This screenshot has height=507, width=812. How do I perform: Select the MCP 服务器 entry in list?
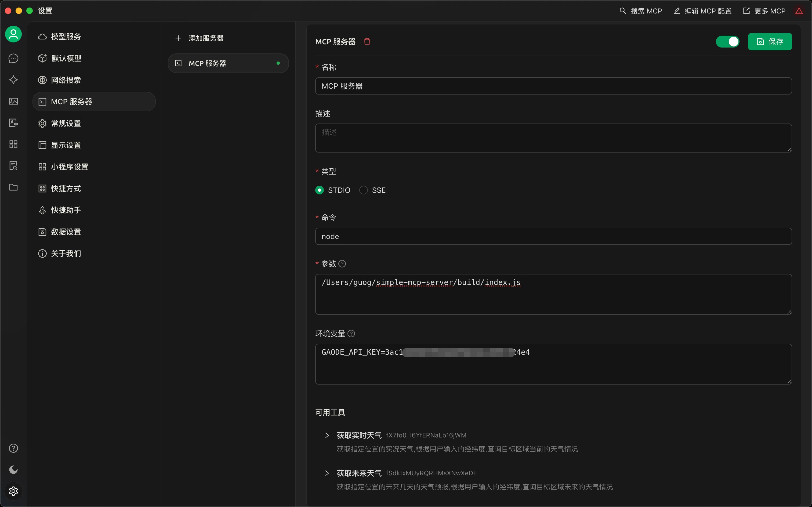[x=228, y=63]
